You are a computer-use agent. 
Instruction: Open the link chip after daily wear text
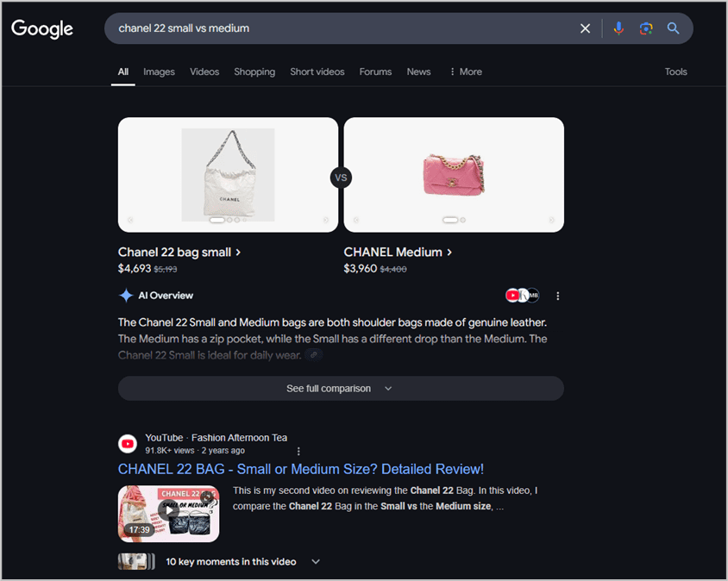pos(314,355)
